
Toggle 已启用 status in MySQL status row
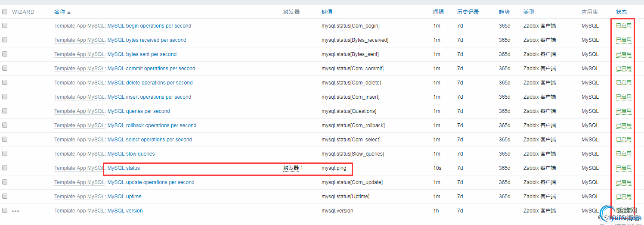[623, 168]
